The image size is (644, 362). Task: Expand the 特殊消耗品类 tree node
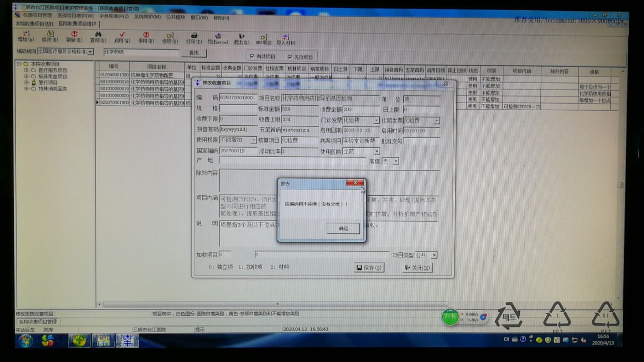[x=26, y=88]
